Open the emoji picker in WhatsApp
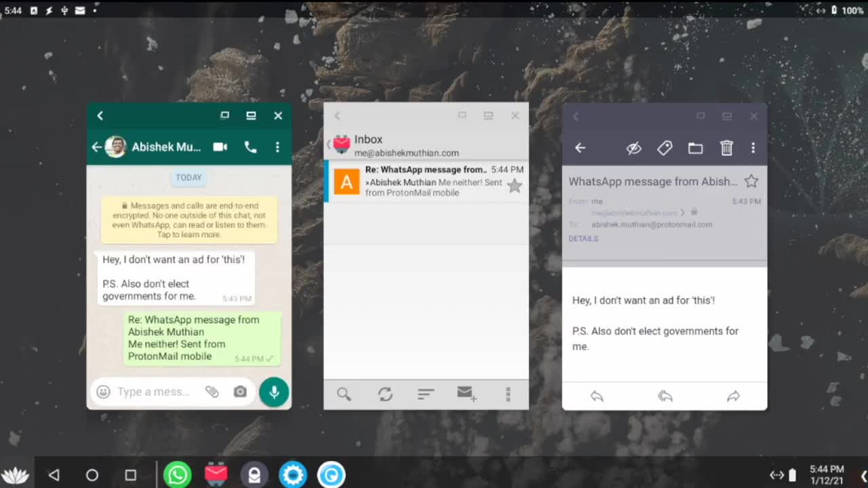This screenshot has height=488, width=868. point(103,392)
